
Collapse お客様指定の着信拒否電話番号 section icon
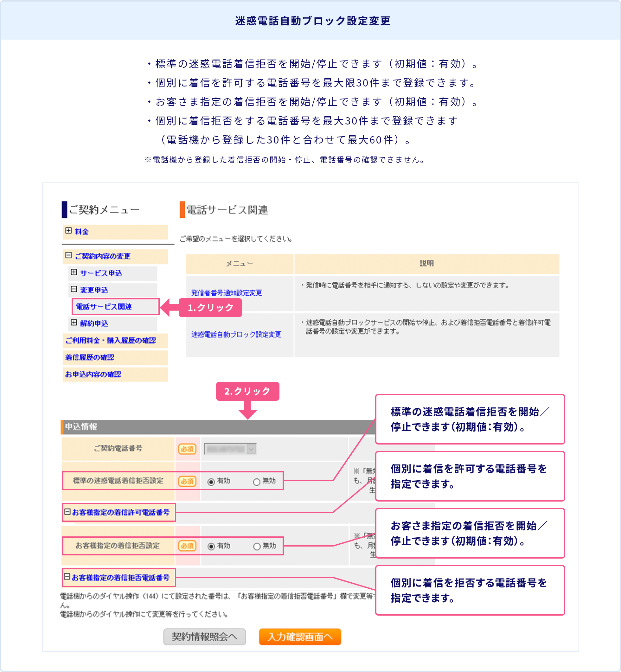coord(67,577)
